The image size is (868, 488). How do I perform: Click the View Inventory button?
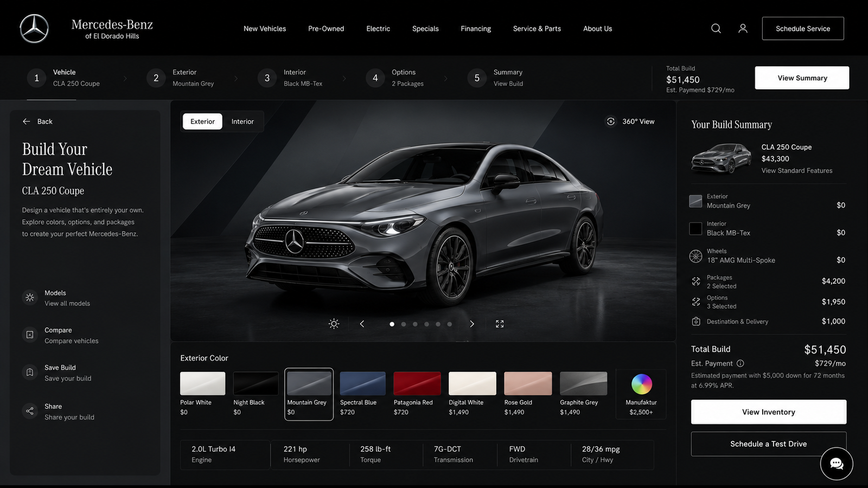click(769, 412)
